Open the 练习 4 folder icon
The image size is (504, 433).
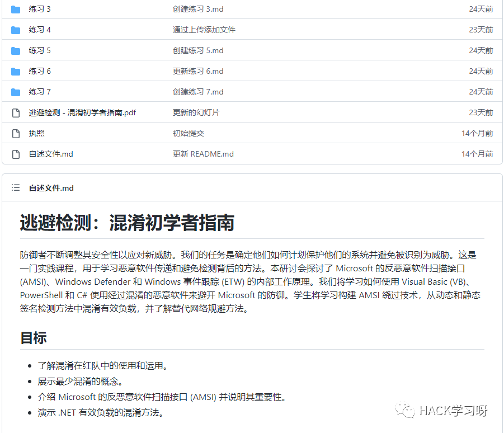(x=16, y=30)
